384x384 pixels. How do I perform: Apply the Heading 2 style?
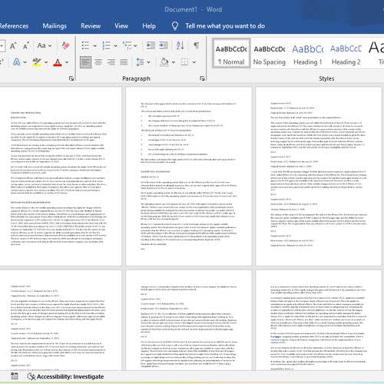tap(346, 54)
